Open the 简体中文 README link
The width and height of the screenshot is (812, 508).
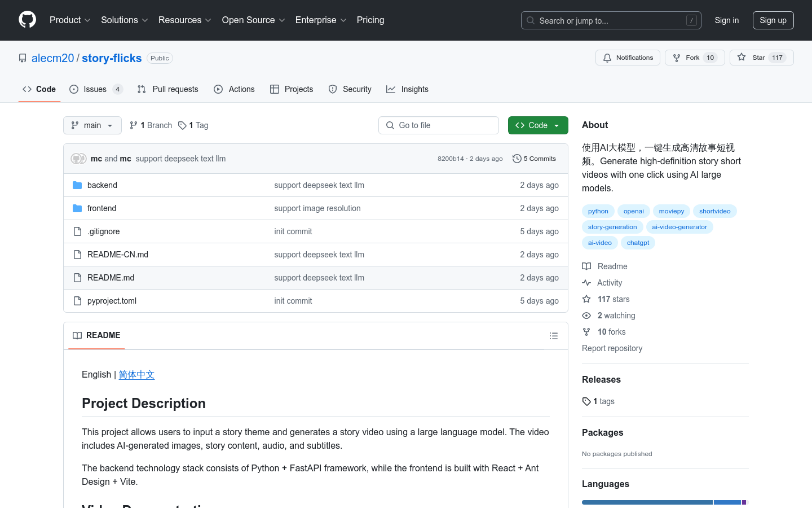pyautogui.click(x=136, y=375)
